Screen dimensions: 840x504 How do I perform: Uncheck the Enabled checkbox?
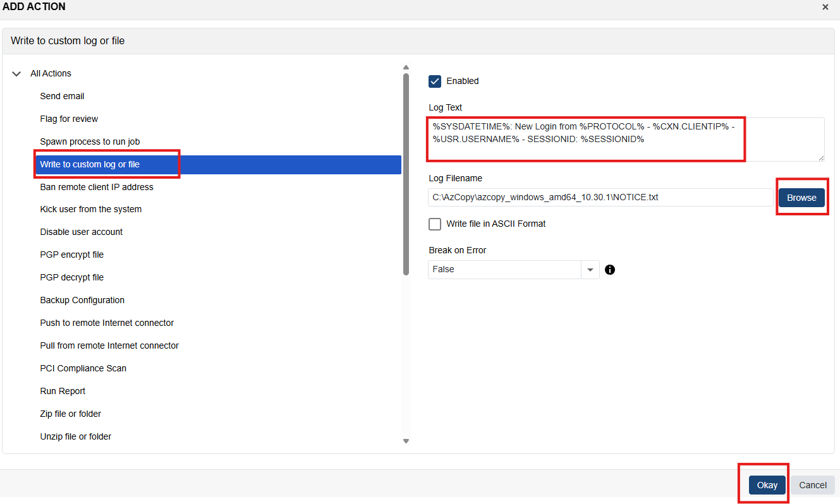pyautogui.click(x=435, y=81)
